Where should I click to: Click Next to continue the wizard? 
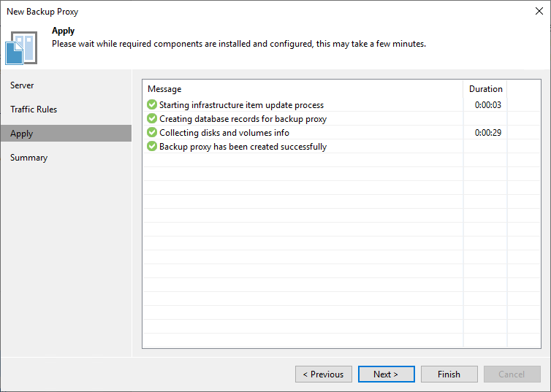[386, 374]
